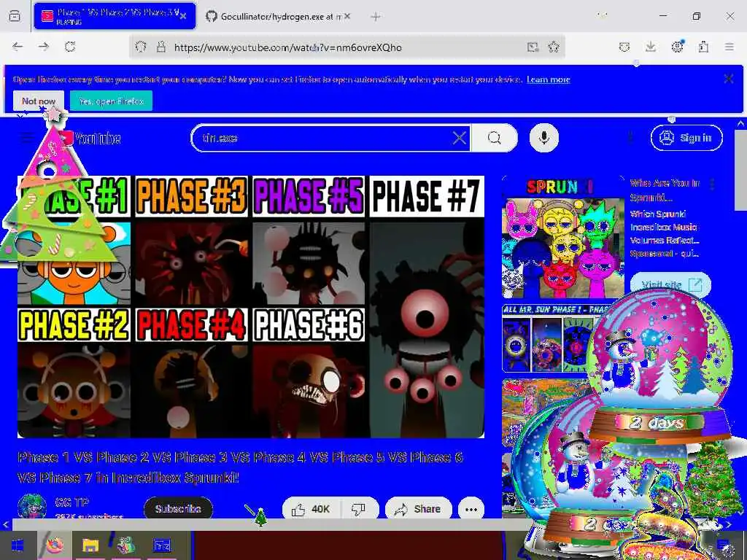Select the playing YouTube Phase 1 VS Phase 2 tab
The image size is (747, 560).
pyautogui.click(x=115, y=16)
